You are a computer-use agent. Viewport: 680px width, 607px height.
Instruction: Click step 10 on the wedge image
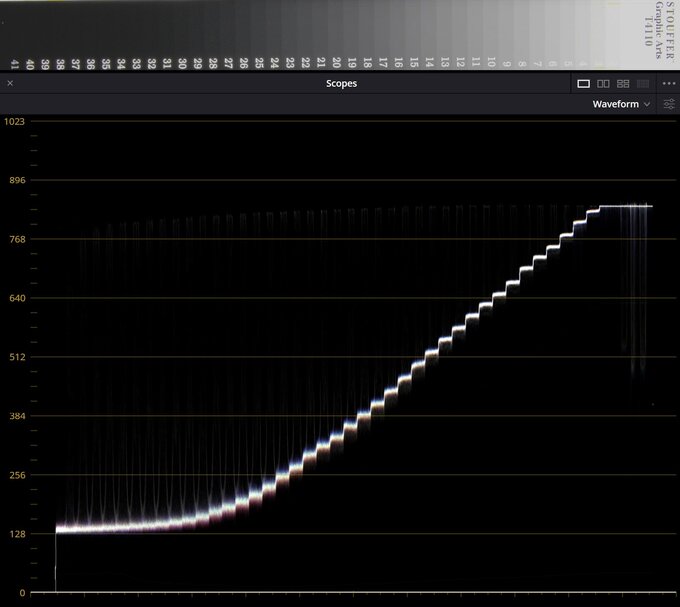click(x=491, y=62)
